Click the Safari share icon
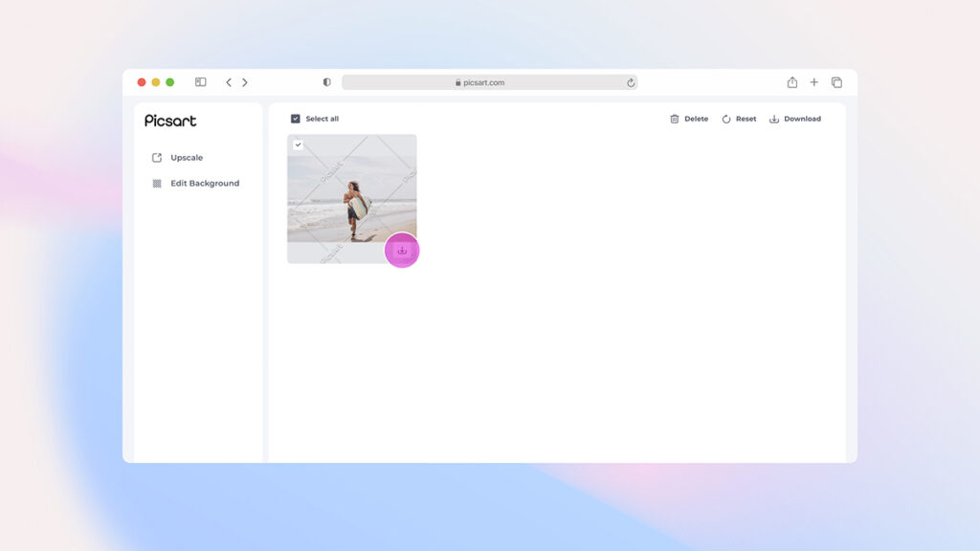Screen dimensions: 980x551 [x=791, y=82]
